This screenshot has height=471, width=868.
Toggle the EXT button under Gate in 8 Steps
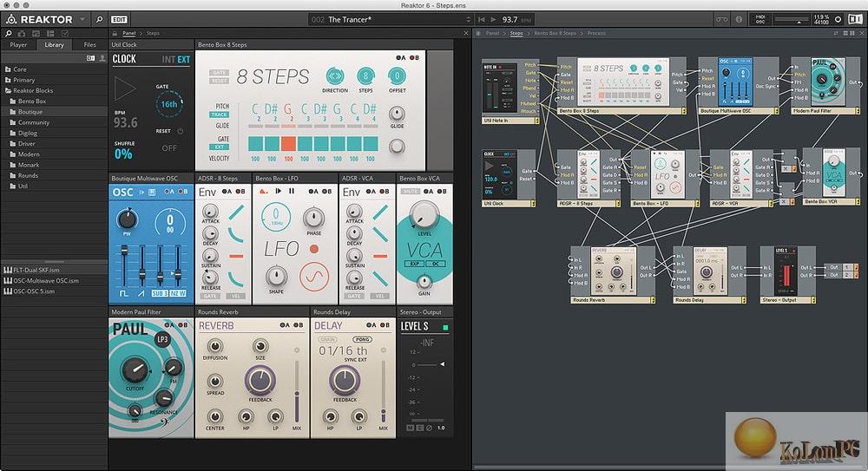(x=220, y=147)
